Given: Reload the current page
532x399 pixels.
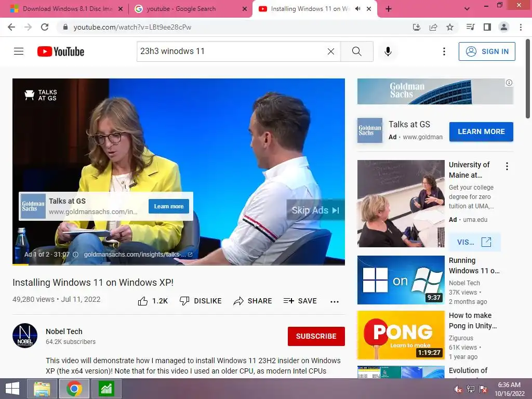Looking at the screenshot, I should [45, 27].
